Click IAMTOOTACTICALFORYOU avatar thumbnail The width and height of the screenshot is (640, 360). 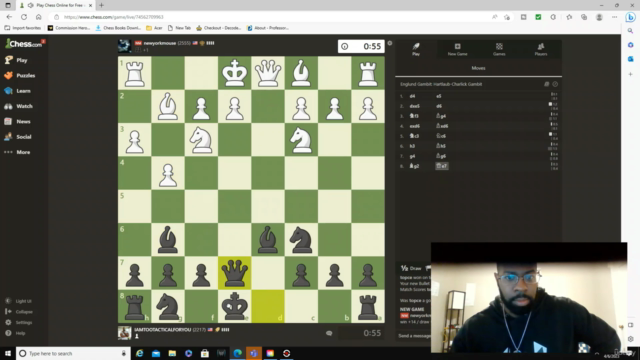point(124,333)
